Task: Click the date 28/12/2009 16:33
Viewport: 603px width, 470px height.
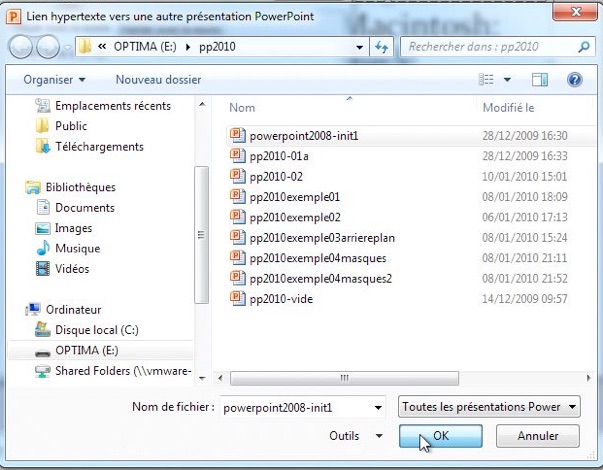Action: (525, 156)
